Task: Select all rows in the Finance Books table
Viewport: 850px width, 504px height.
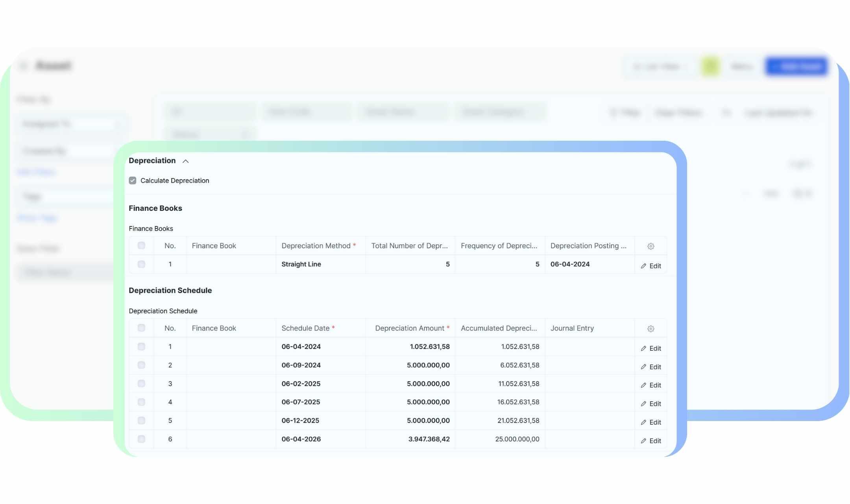Action: coord(141,246)
